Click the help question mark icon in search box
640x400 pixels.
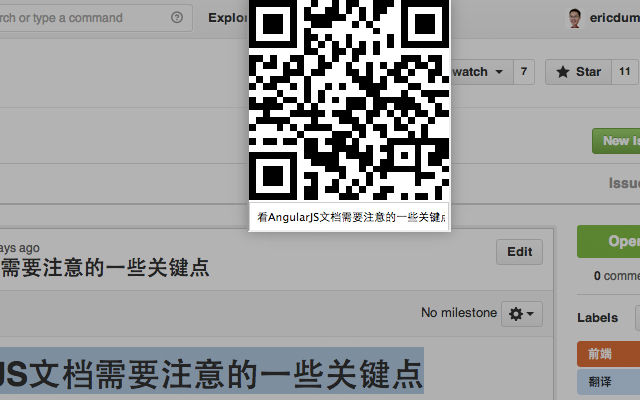(177, 18)
